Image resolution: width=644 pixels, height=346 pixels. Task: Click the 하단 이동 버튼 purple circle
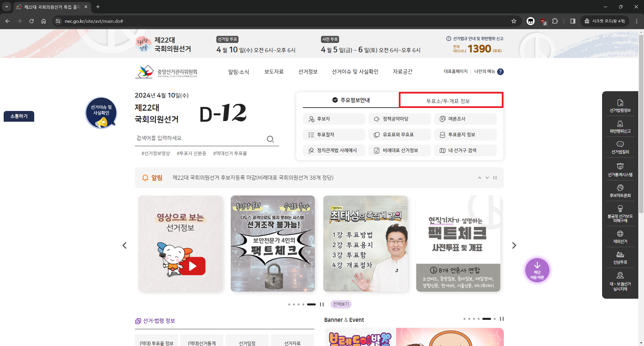[x=537, y=270]
